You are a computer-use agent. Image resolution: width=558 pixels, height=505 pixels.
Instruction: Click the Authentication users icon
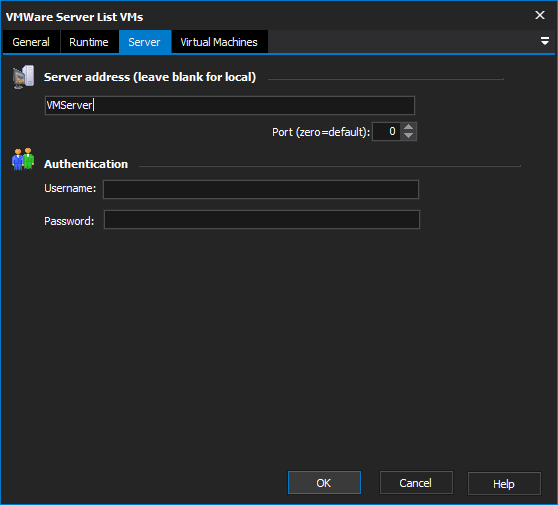(x=23, y=159)
